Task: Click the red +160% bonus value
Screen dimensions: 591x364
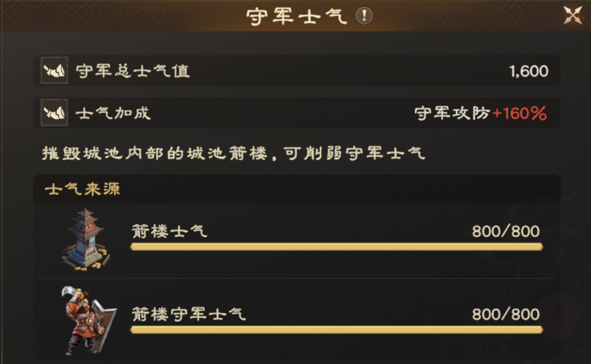Action: point(519,114)
